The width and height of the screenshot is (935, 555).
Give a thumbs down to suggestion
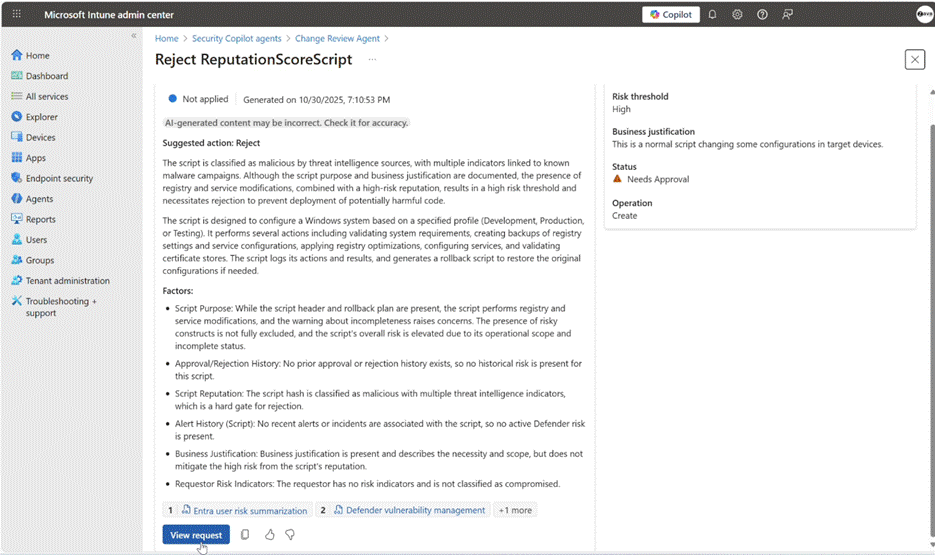tap(290, 535)
